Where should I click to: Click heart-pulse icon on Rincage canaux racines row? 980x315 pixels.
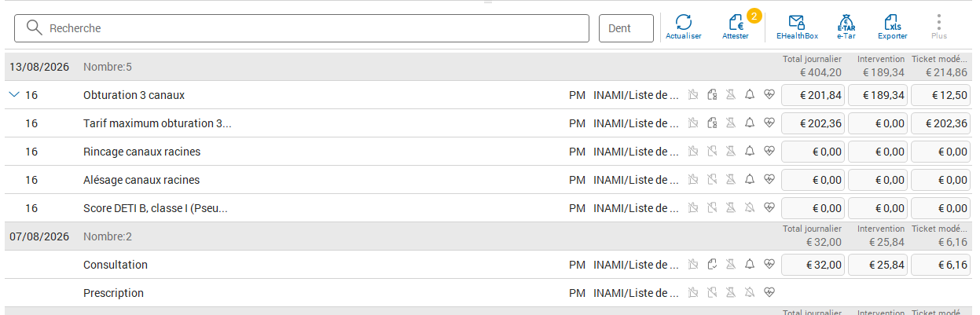point(769,152)
